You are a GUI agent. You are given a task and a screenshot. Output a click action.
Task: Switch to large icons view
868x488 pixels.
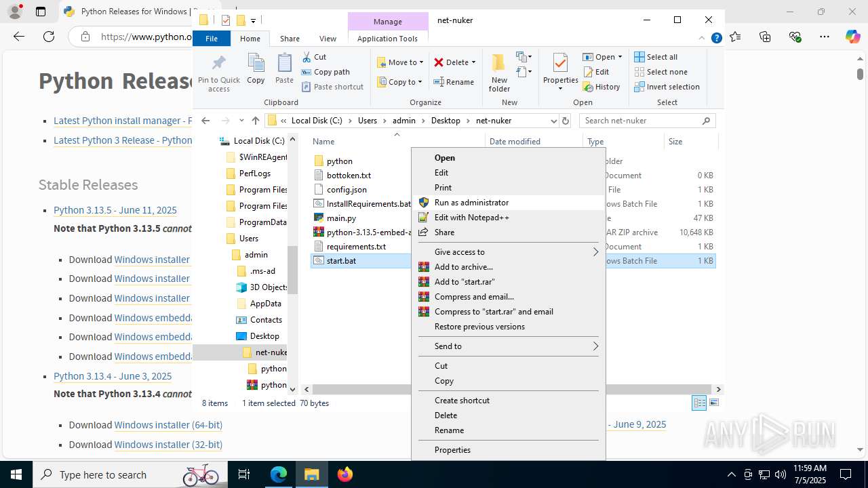click(x=713, y=403)
